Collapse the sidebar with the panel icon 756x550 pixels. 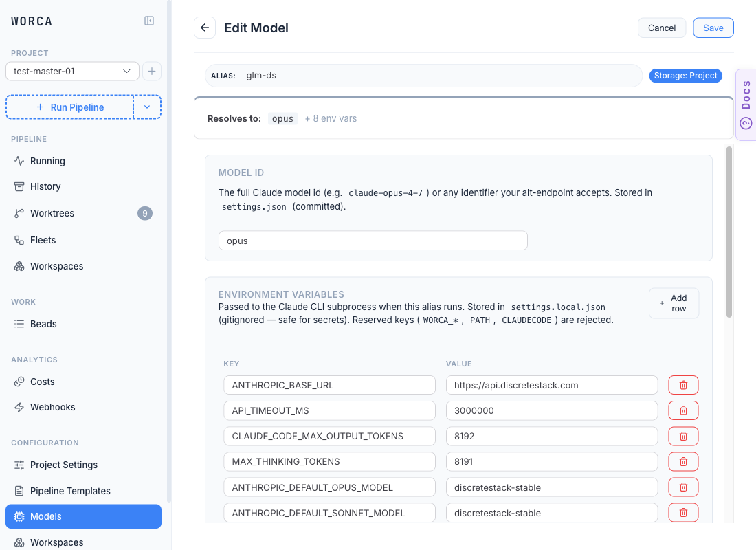(149, 21)
